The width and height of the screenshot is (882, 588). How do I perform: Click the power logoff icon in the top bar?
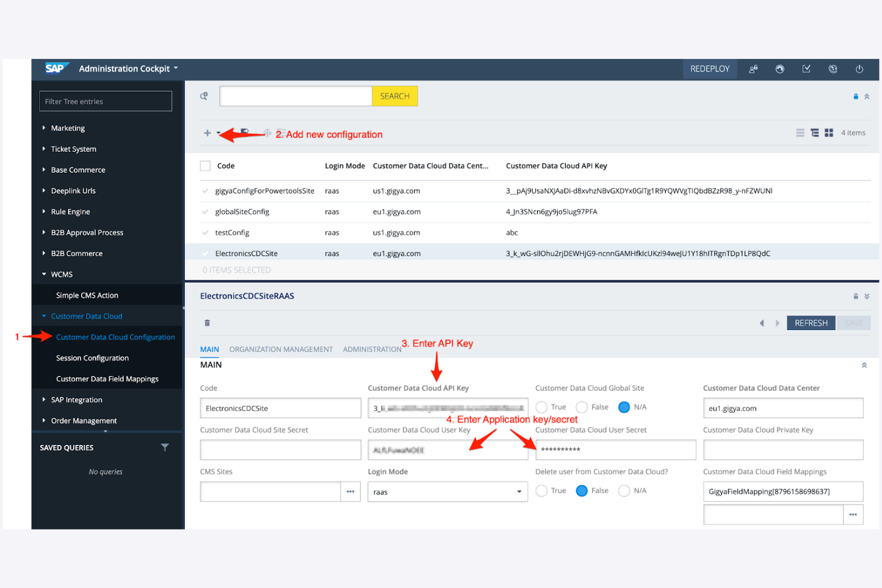pyautogui.click(x=859, y=69)
